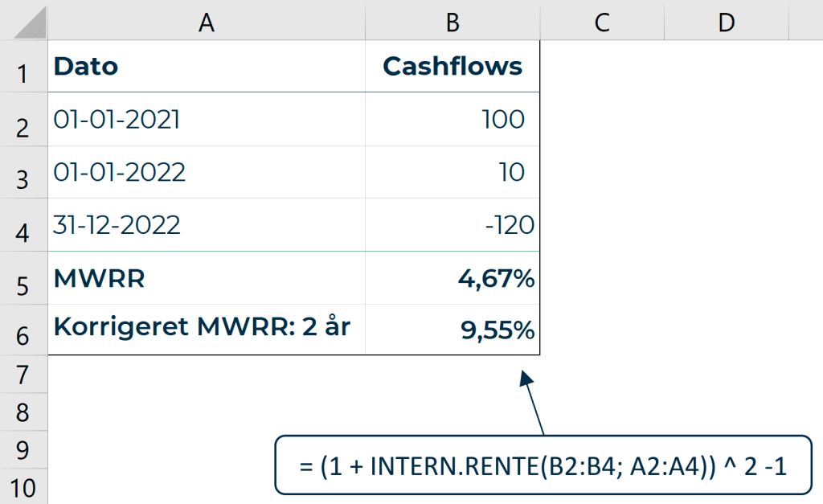Select the 9,55% corrected MWRR cell
The image size is (823, 504).
click(452, 330)
